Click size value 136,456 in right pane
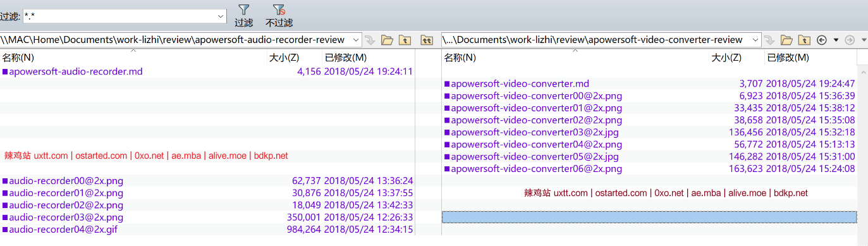 746,132
